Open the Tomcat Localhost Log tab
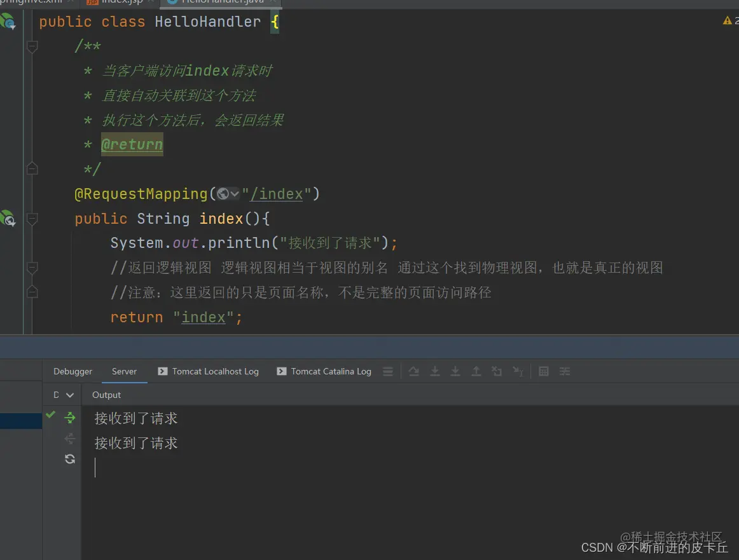739x560 pixels. point(208,372)
